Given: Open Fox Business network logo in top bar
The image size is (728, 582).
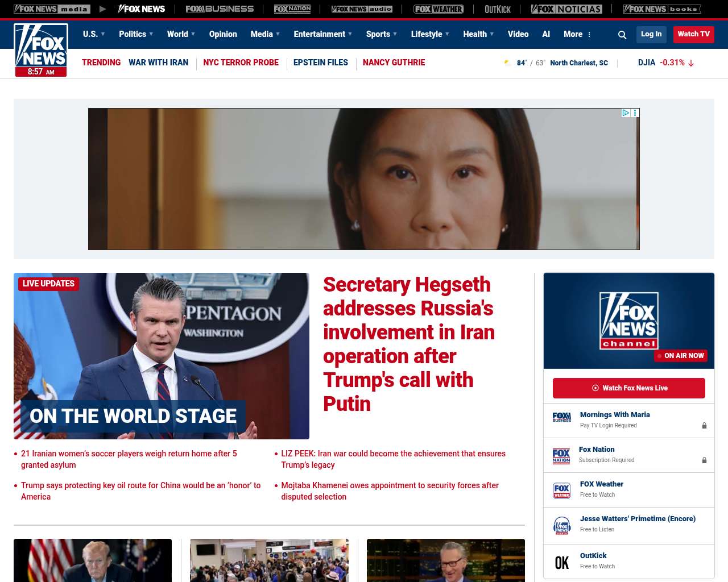Looking at the screenshot, I should pyautogui.click(x=220, y=9).
